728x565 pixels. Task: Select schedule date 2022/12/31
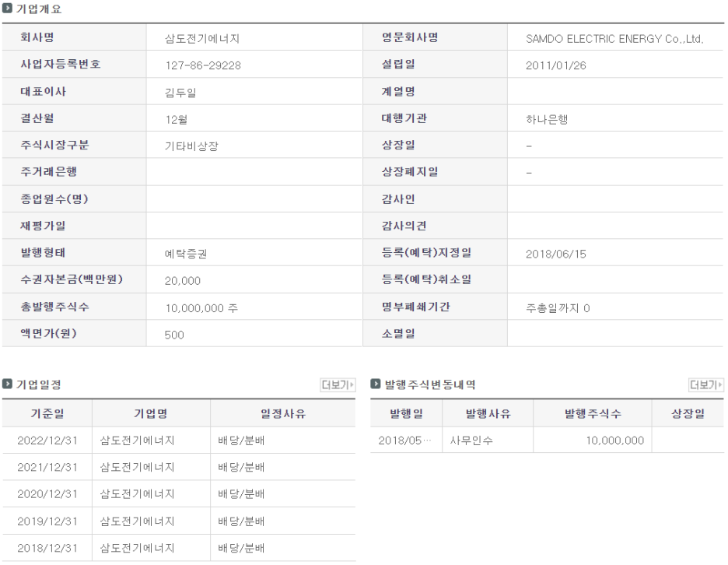(47, 440)
